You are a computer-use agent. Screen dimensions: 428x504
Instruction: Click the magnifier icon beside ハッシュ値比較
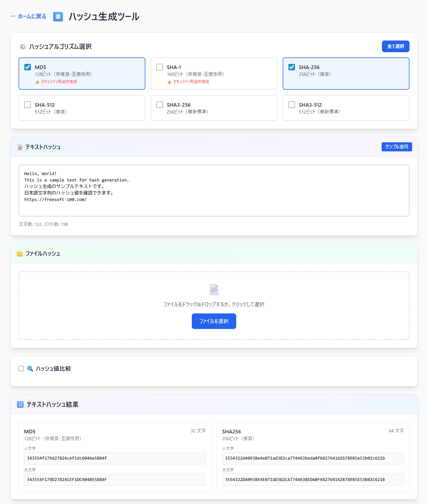point(30,369)
